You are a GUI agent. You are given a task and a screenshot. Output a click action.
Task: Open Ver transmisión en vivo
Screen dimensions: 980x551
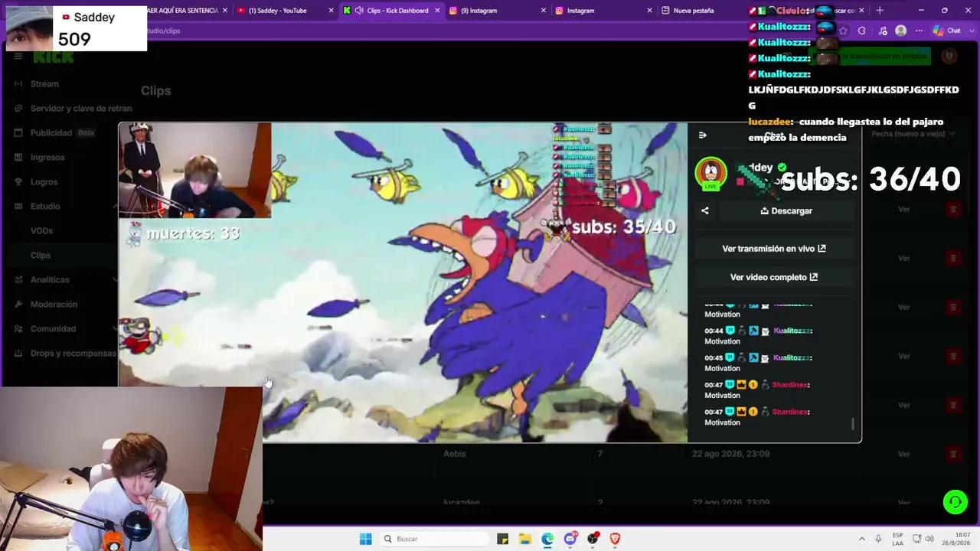click(x=774, y=249)
